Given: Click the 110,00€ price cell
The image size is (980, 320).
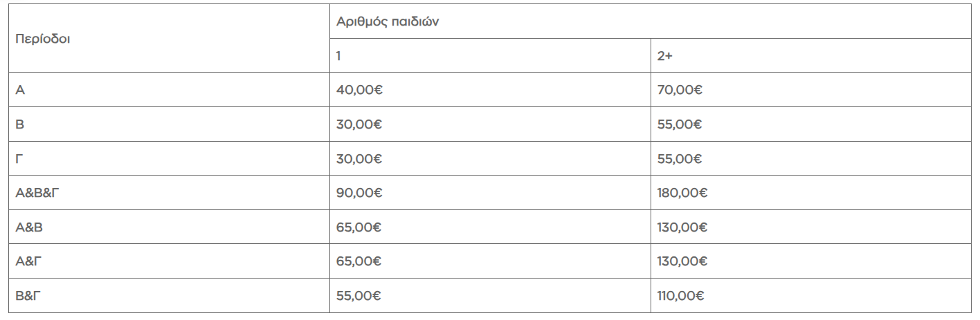Looking at the screenshot, I should tap(681, 296).
